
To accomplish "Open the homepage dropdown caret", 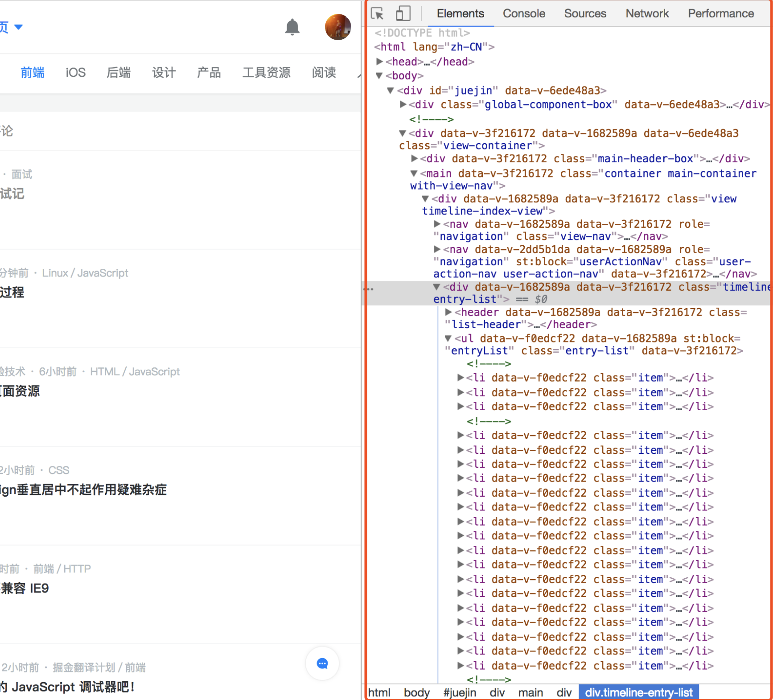I will coord(18,27).
